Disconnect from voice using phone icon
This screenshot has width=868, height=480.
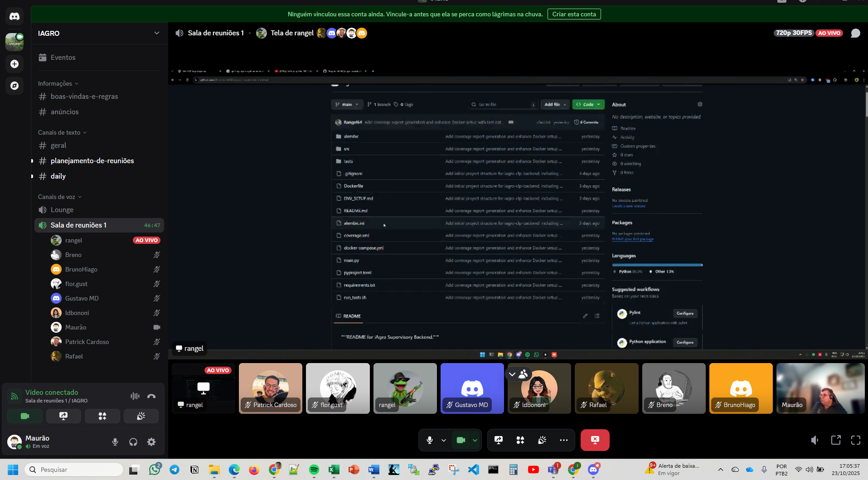click(x=151, y=396)
